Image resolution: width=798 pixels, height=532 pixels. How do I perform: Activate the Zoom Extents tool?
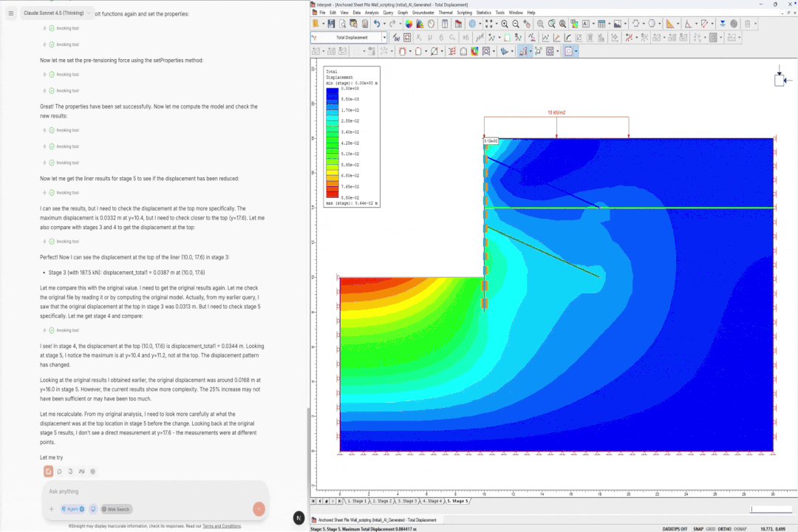(488, 24)
